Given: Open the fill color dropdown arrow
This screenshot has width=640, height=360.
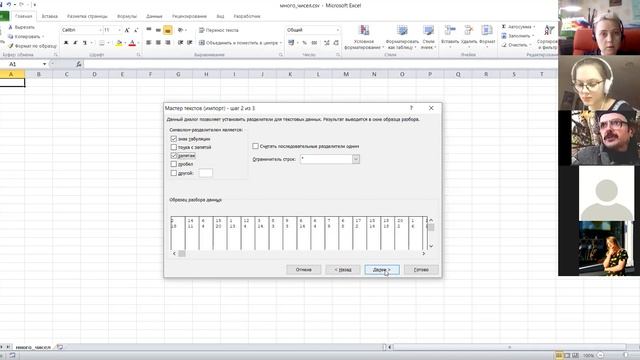Looking at the screenshot, I should (124, 43).
